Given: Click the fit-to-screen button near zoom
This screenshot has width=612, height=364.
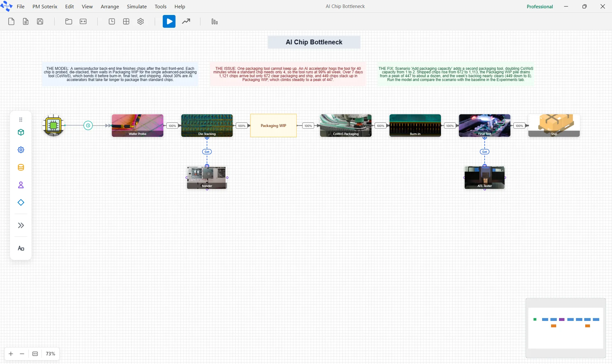Looking at the screenshot, I should [x=35, y=354].
